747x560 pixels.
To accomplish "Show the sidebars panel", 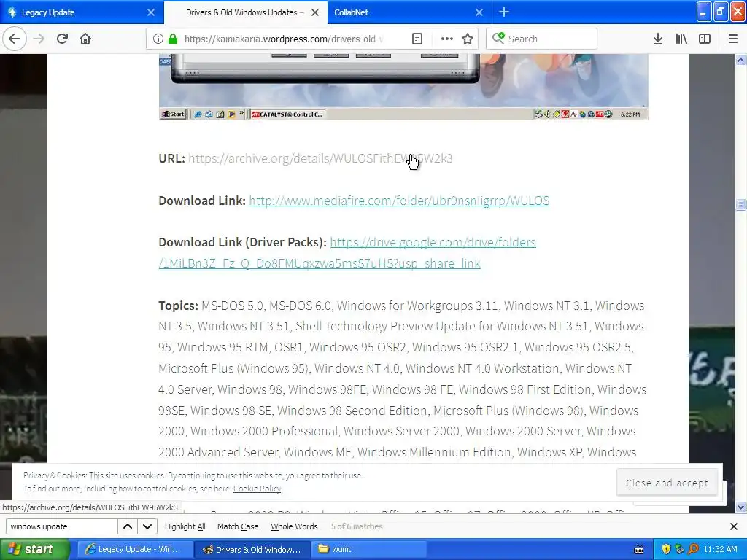I will tap(705, 39).
